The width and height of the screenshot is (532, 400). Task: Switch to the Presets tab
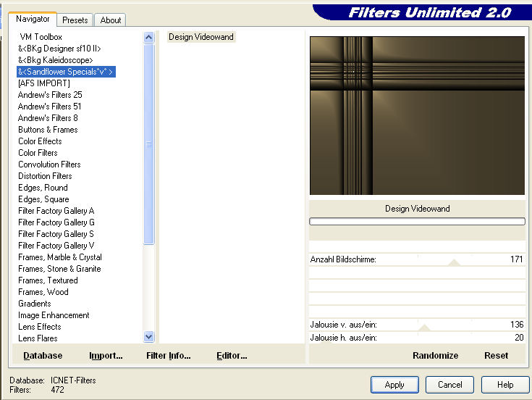(75, 20)
